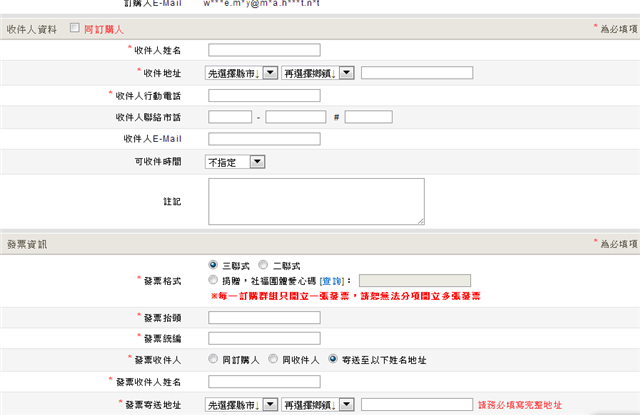Focus the 發票抬頭 input field
This screenshot has width=640, height=415.
264,317
